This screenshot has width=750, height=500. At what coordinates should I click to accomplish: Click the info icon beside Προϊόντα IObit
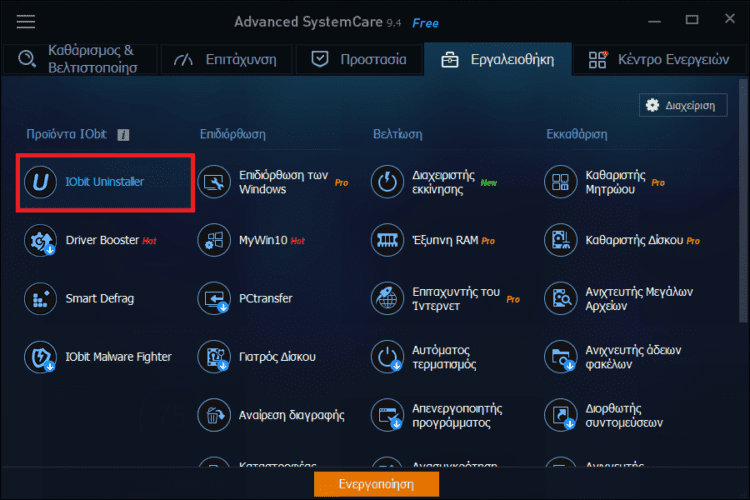click(123, 135)
